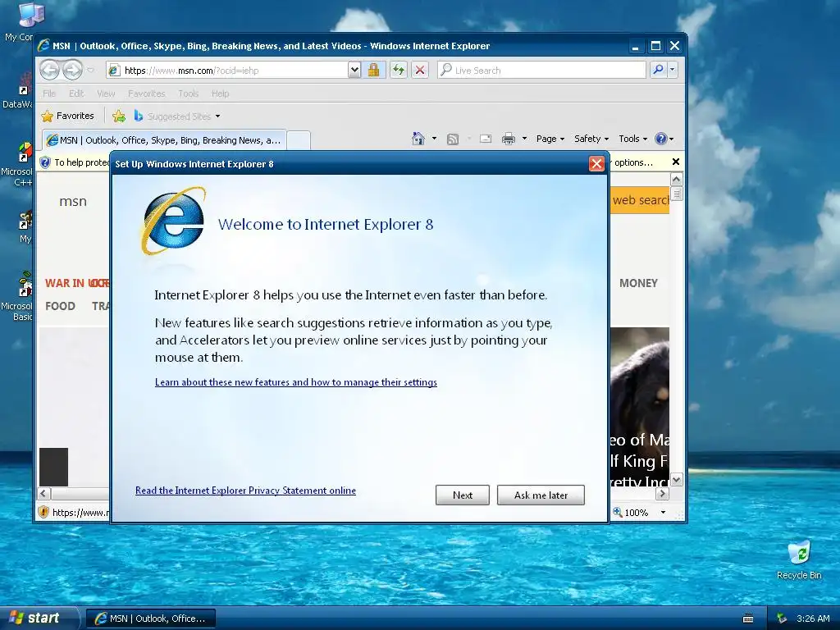Click the Favorites star button
Viewport: 840px width, 630px height.
pos(67,116)
